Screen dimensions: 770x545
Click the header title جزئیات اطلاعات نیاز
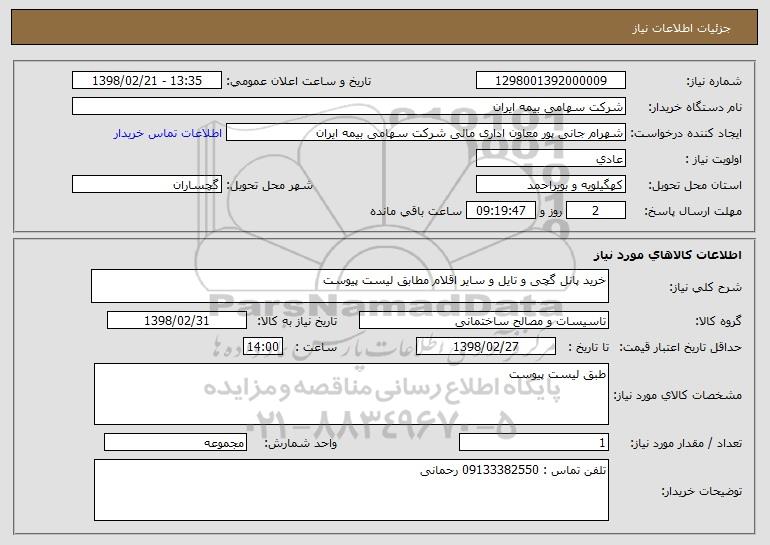[681, 28]
